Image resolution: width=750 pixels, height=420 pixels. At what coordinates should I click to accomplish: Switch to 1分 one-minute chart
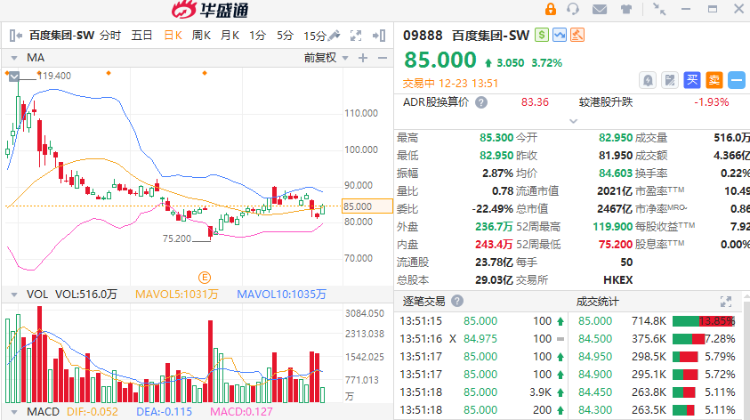point(257,35)
